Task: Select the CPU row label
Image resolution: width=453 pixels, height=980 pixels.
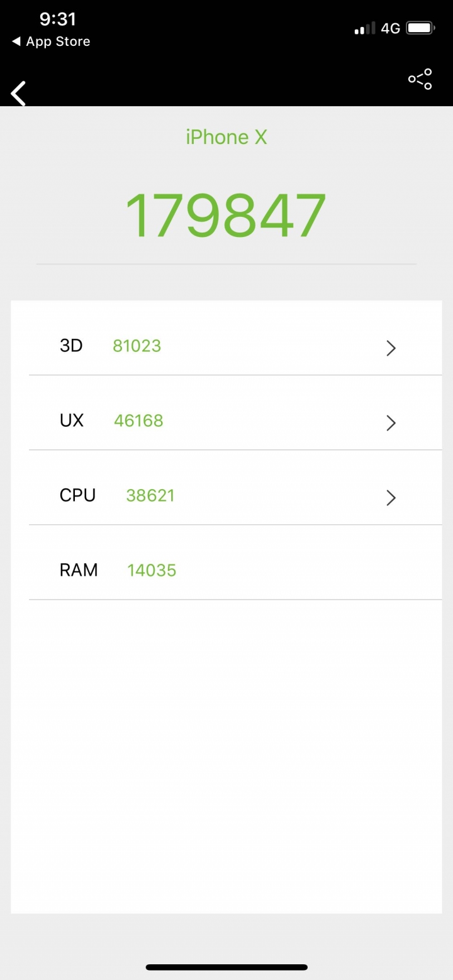Action: coord(78,495)
